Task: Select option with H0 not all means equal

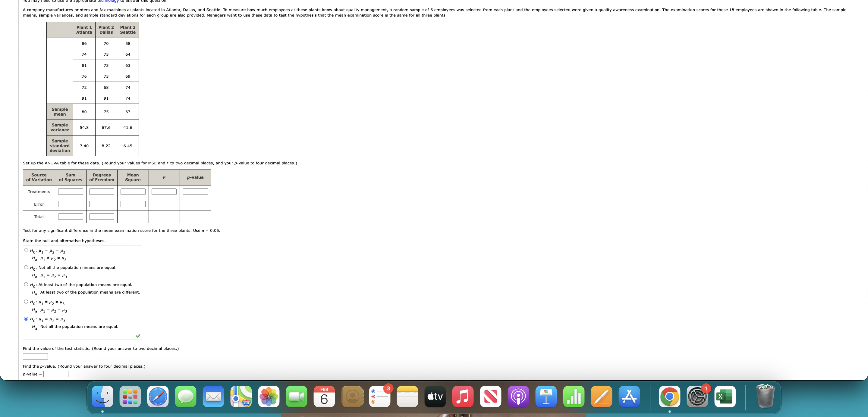Action: coord(26,267)
